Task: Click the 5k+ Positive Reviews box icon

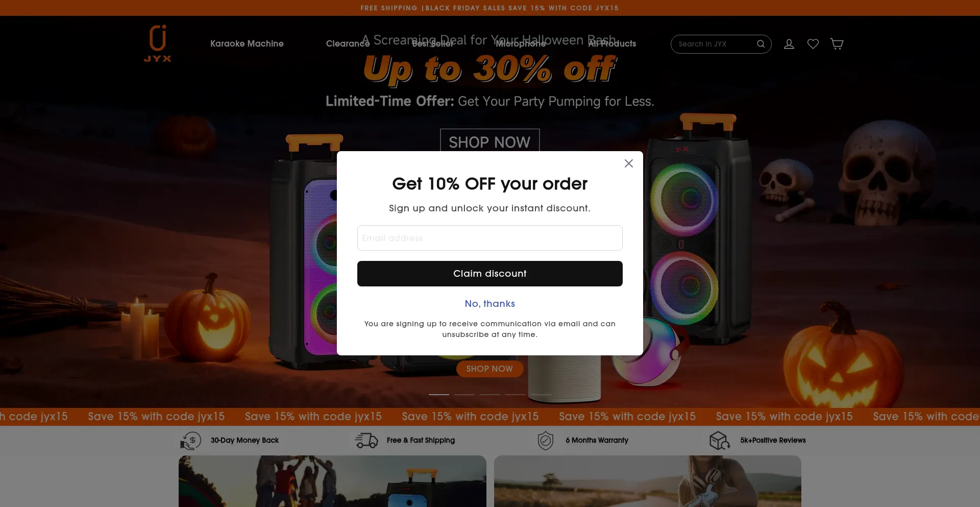Action: 720,440
